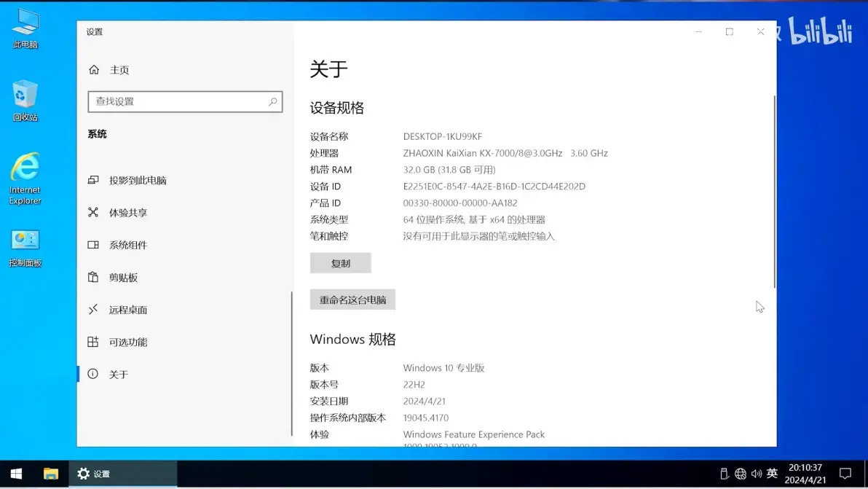Screen dimensions: 868x489
Task: Open 控制面板 desktop icon
Action: pos(25,248)
